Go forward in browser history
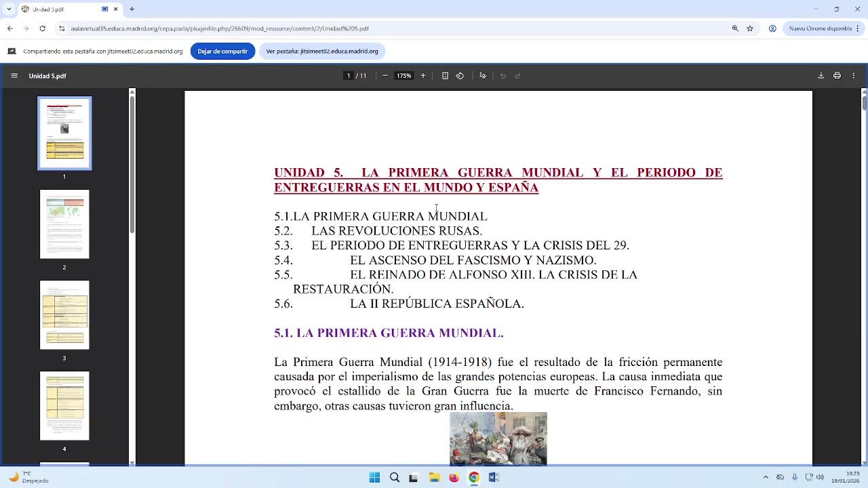 (x=26, y=28)
